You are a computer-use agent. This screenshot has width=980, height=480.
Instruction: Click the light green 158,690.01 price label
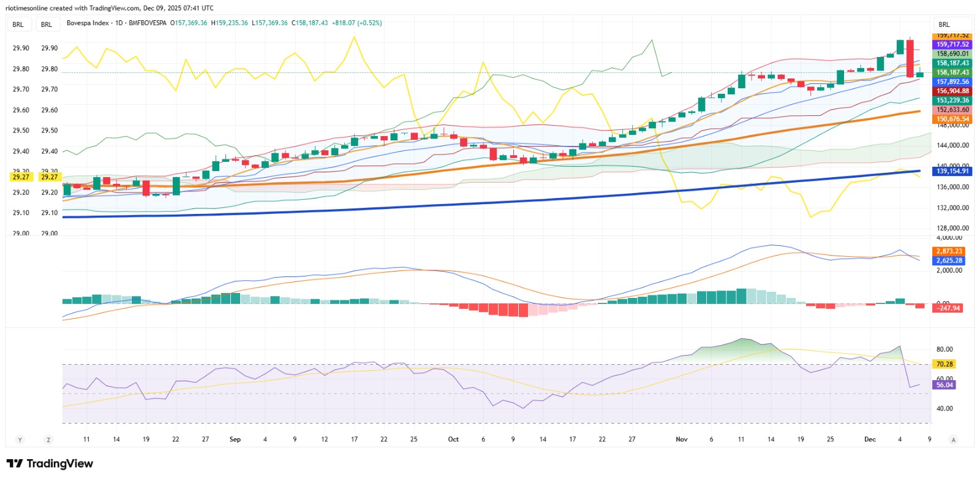point(952,53)
